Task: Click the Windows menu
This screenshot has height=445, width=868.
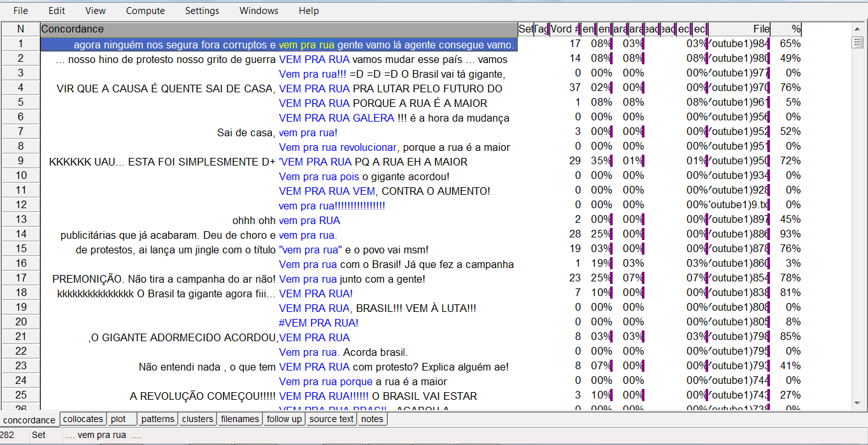Action: pos(259,11)
